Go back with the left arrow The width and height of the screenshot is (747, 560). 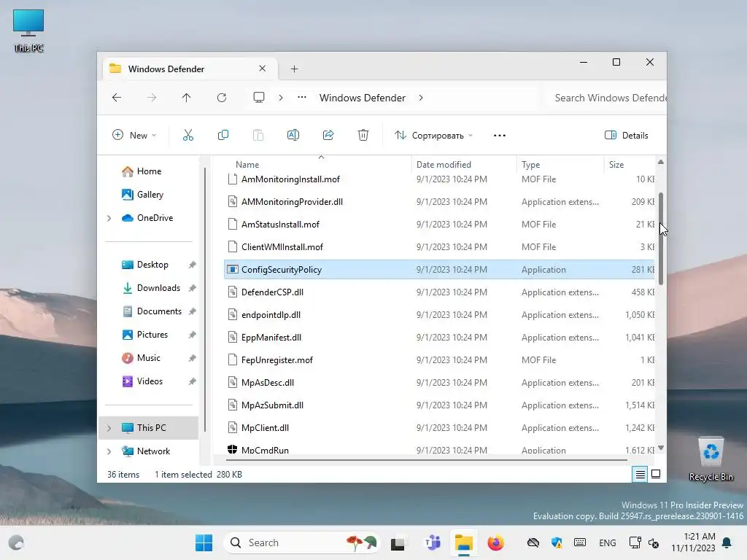click(x=117, y=98)
